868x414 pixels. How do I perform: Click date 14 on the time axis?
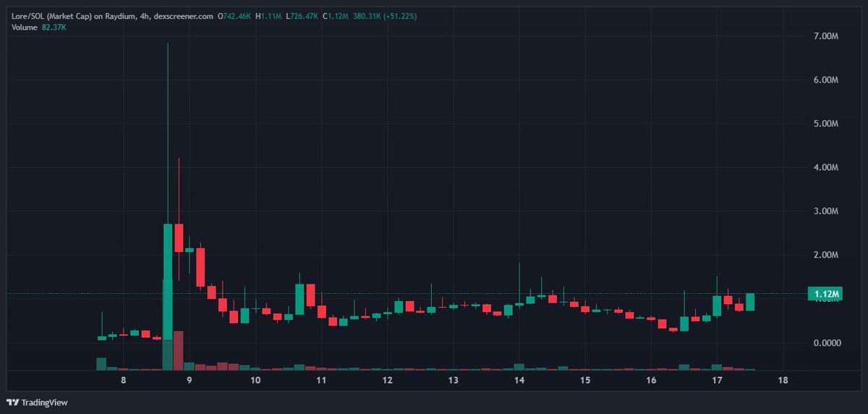click(519, 380)
